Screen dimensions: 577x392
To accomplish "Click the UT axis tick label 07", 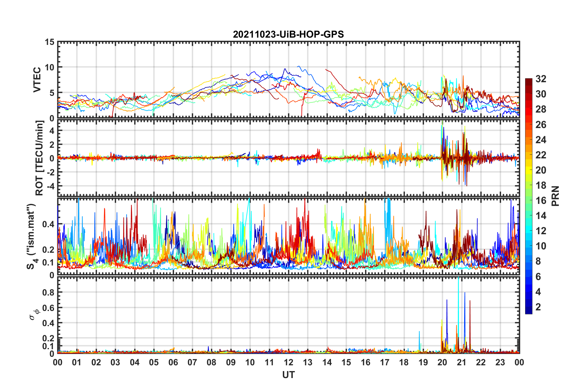I will click(x=192, y=362).
